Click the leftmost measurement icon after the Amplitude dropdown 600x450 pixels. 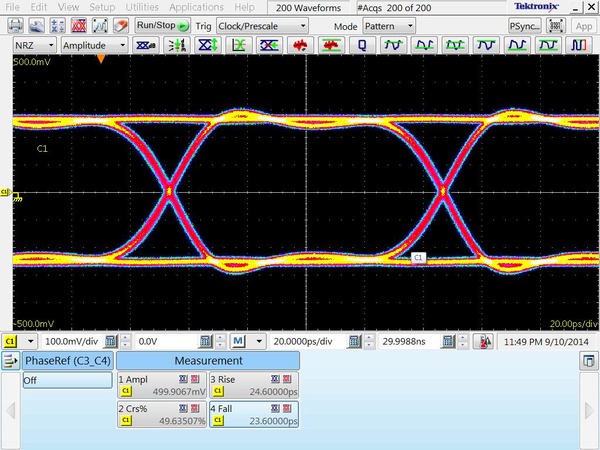(144, 46)
